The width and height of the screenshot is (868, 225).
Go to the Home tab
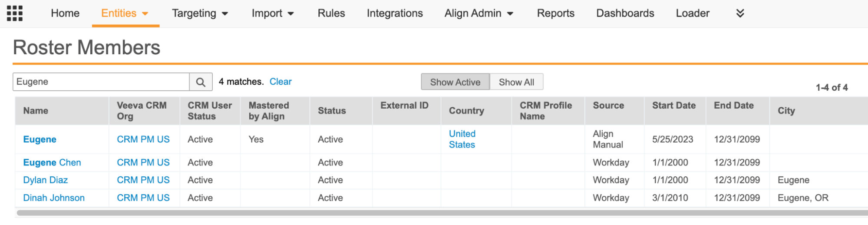pyautogui.click(x=65, y=13)
